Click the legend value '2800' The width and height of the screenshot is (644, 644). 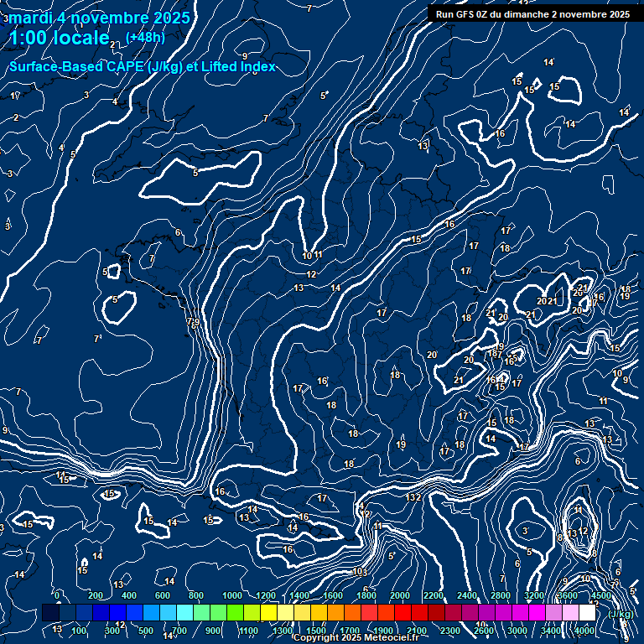click(501, 595)
